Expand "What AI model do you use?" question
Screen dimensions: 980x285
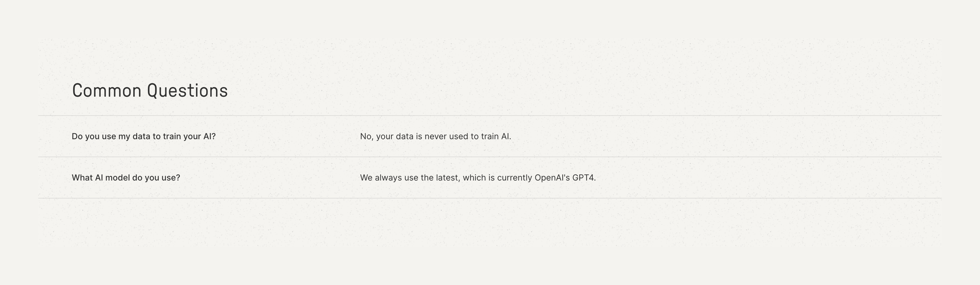point(125,178)
